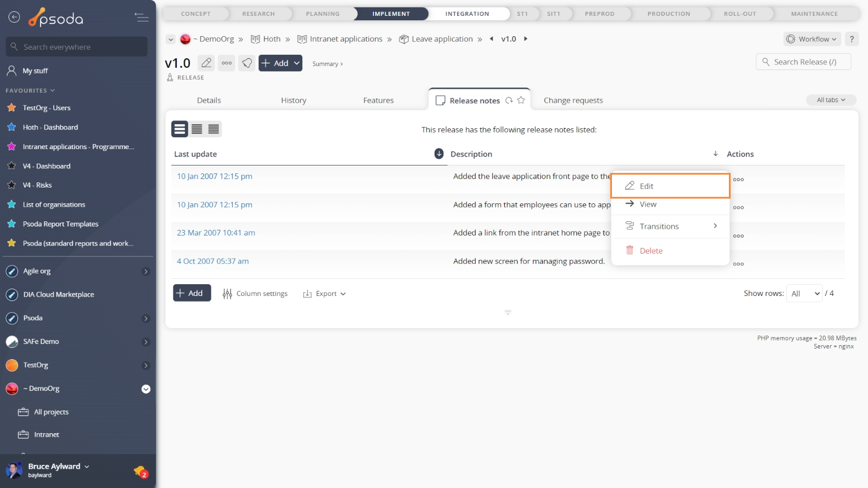Open actions menu for 4 Oct 2007 row
The width and height of the screenshot is (868, 488).
[x=738, y=264]
